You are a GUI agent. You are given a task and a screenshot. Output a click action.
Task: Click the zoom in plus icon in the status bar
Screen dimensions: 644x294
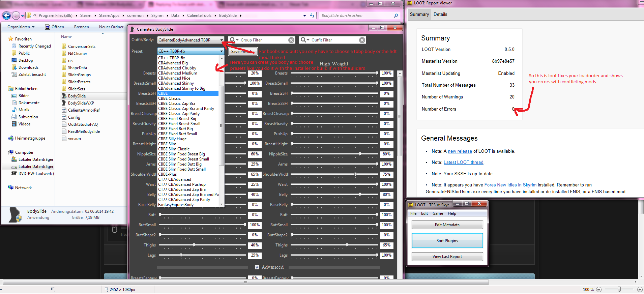640,290
